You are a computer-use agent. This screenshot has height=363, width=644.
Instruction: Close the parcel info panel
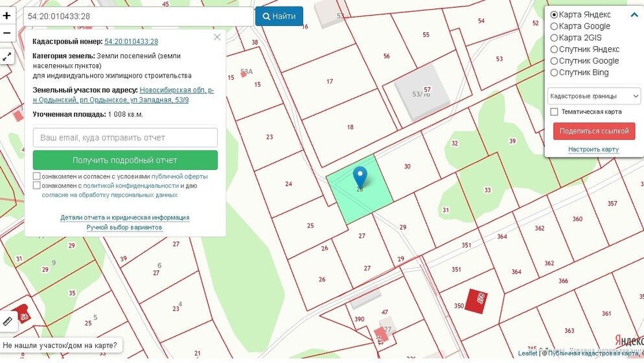217,37
